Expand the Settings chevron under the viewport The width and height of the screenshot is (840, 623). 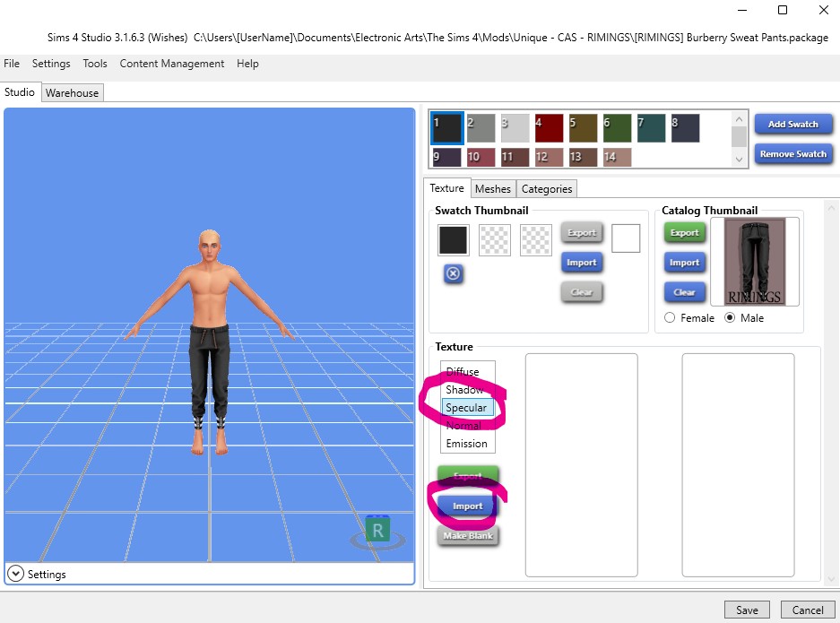point(15,574)
